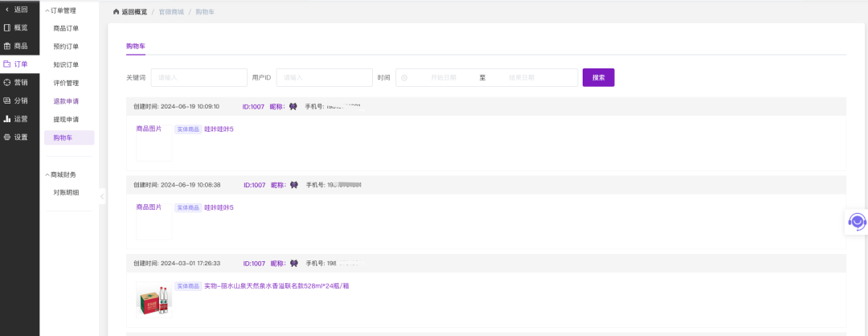
Task: Open the 设置 settings gear icon
Action: click(x=7, y=137)
